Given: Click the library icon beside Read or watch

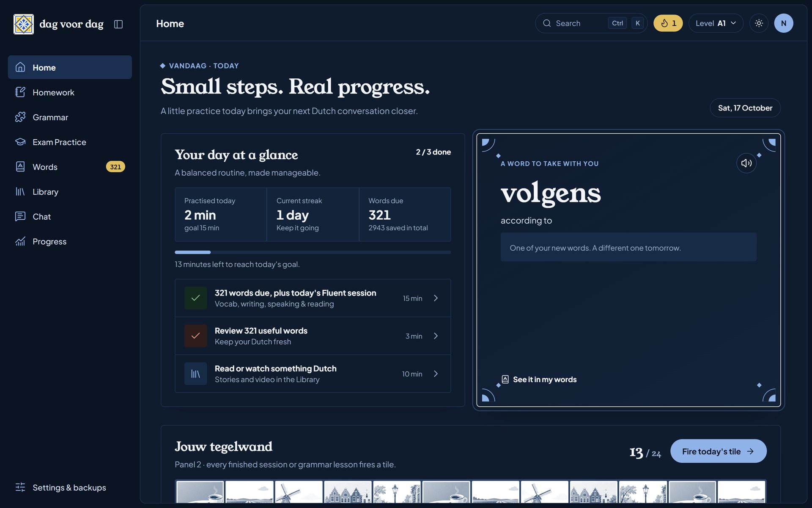Looking at the screenshot, I should click(195, 373).
